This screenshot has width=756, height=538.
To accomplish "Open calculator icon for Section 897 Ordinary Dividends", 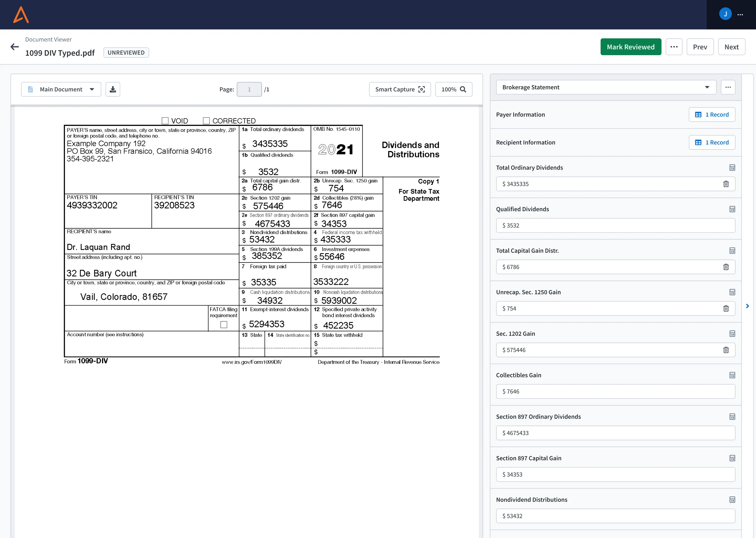I will coord(732,417).
